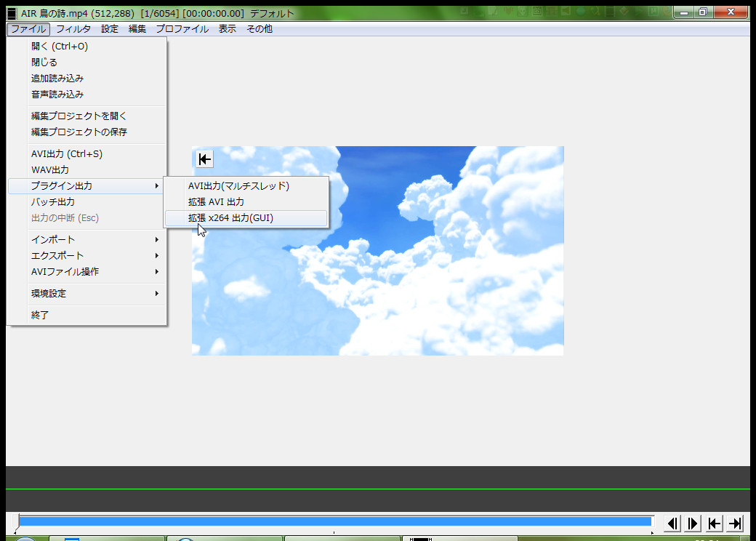Open the 表示 menu

tap(227, 29)
